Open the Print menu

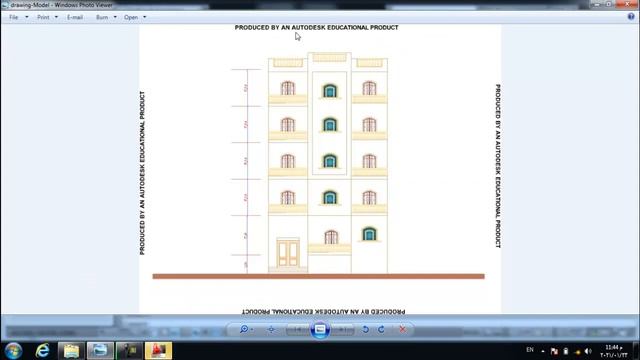tap(43, 17)
